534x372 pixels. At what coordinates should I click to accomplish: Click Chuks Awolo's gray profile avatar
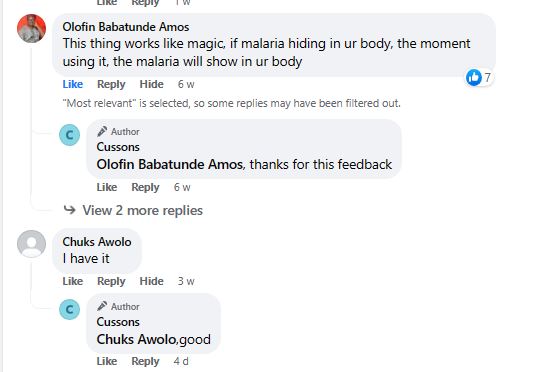click(x=31, y=244)
